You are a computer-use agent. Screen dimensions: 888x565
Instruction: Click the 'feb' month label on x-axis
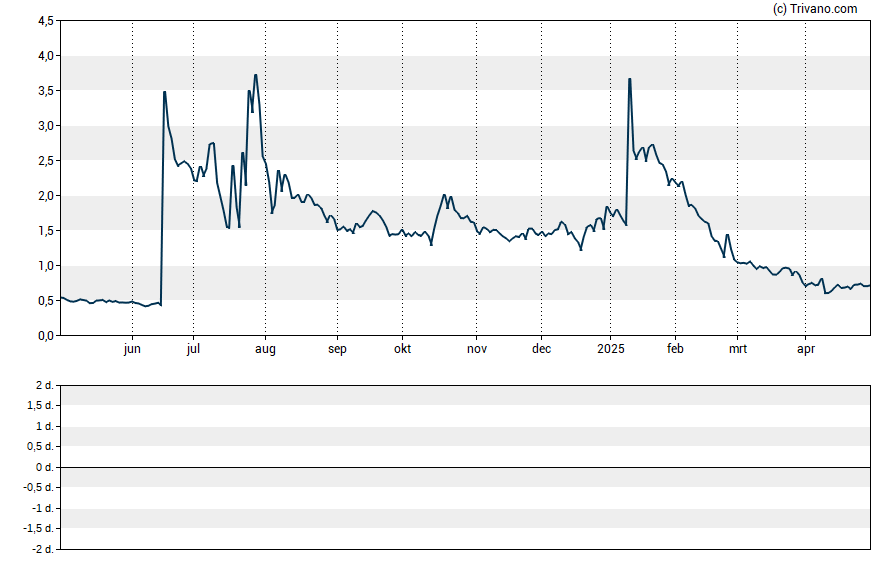[x=675, y=349]
